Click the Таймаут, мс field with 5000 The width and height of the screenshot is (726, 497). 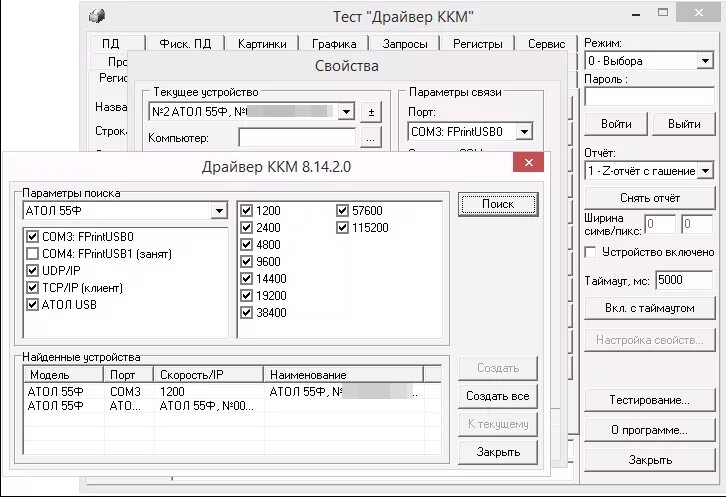point(684,280)
